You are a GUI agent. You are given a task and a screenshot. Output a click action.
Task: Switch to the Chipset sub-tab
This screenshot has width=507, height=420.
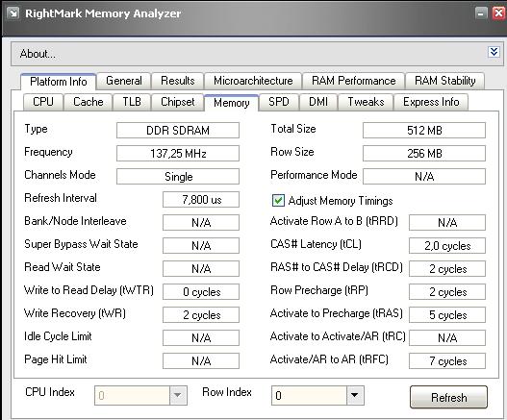pos(178,102)
